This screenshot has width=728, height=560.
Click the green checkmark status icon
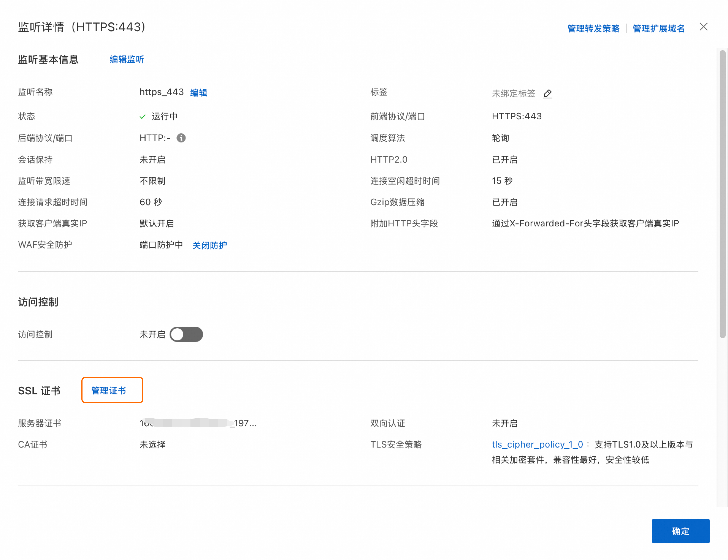143,117
